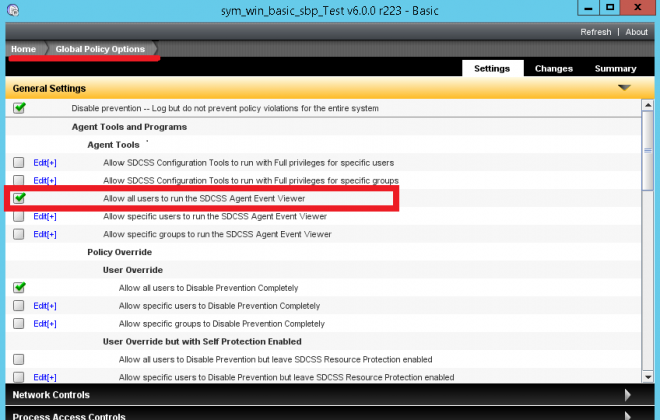Open Edit[+] for specific groups Disable Prevention Completely
Viewport: 660px width, 420px height.
click(45, 324)
